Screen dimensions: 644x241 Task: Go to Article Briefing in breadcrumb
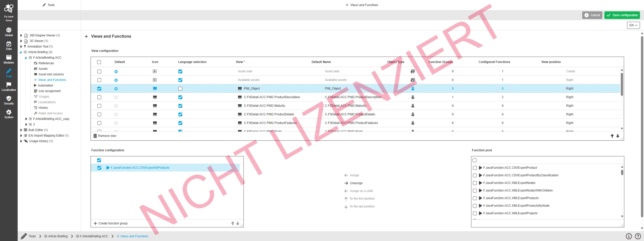[x=56, y=236]
